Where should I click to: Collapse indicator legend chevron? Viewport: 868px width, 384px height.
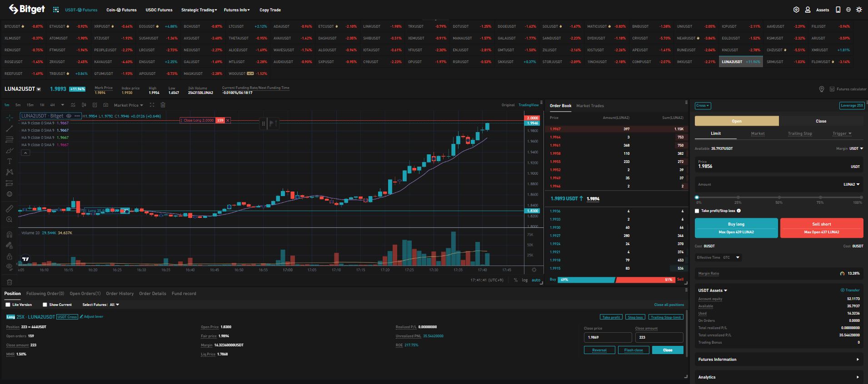(25, 153)
